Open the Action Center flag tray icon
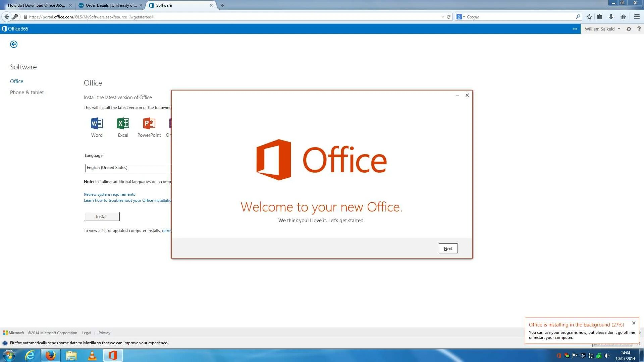 [x=575, y=356]
